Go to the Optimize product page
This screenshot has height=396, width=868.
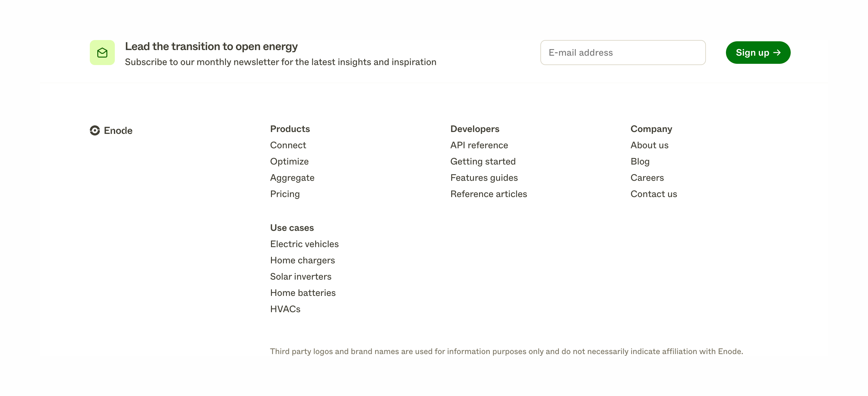click(x=289, y=161)
